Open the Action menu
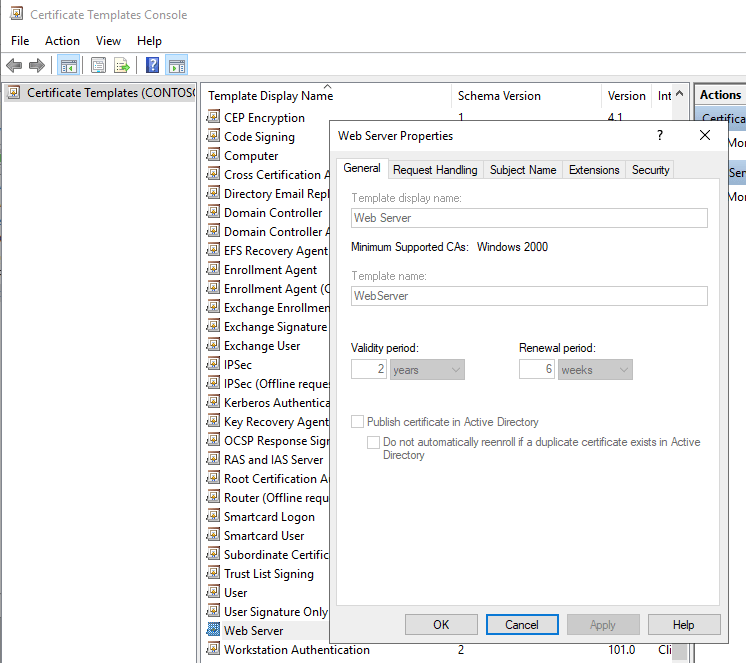Image resolution: width=746 pixels, height=663 pixels. pos(62,41)
